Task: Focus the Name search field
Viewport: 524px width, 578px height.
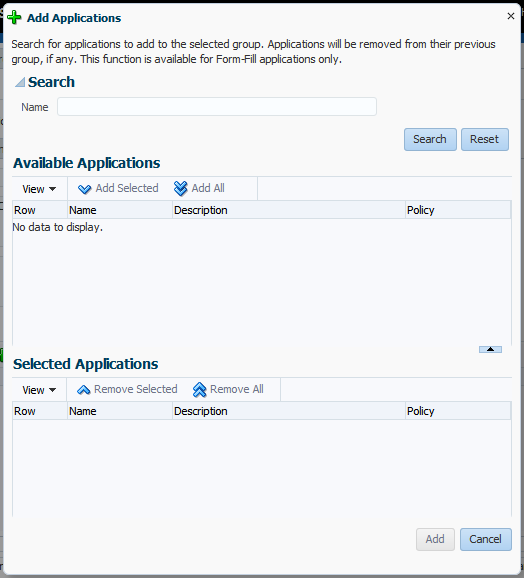Action: [217, 107]
